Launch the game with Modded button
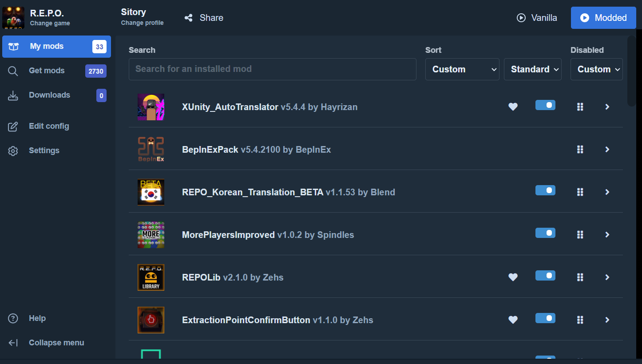Image resolution: width=642 pixels, height=364 pixels. click(603, 18)
